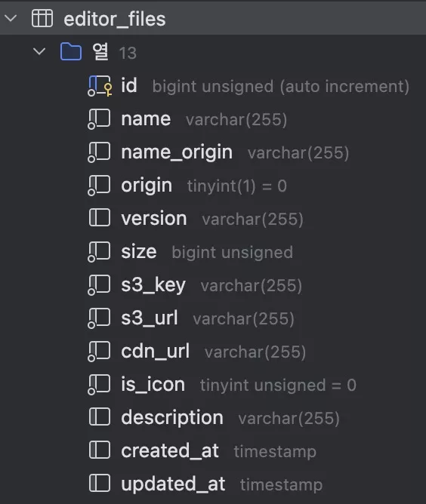Click the blue columns folder icon
This screenshot has height=504, width=426.
(x=71, y=51)
